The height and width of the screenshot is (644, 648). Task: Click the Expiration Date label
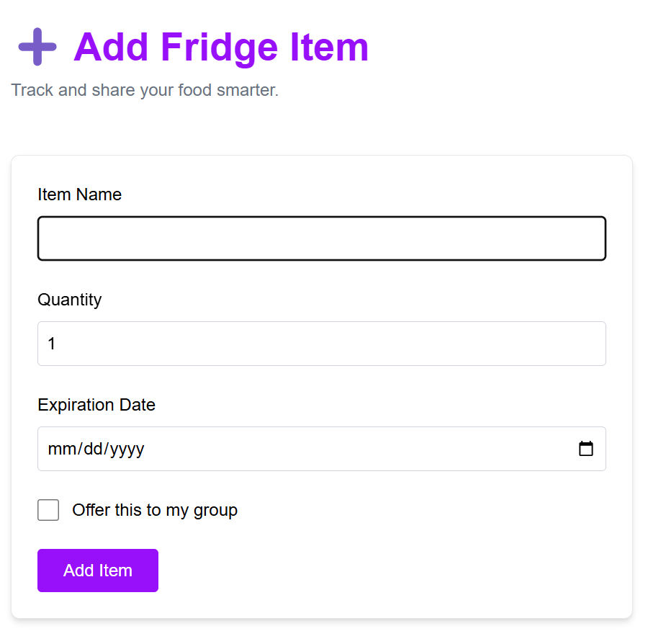tap(96, 405)
